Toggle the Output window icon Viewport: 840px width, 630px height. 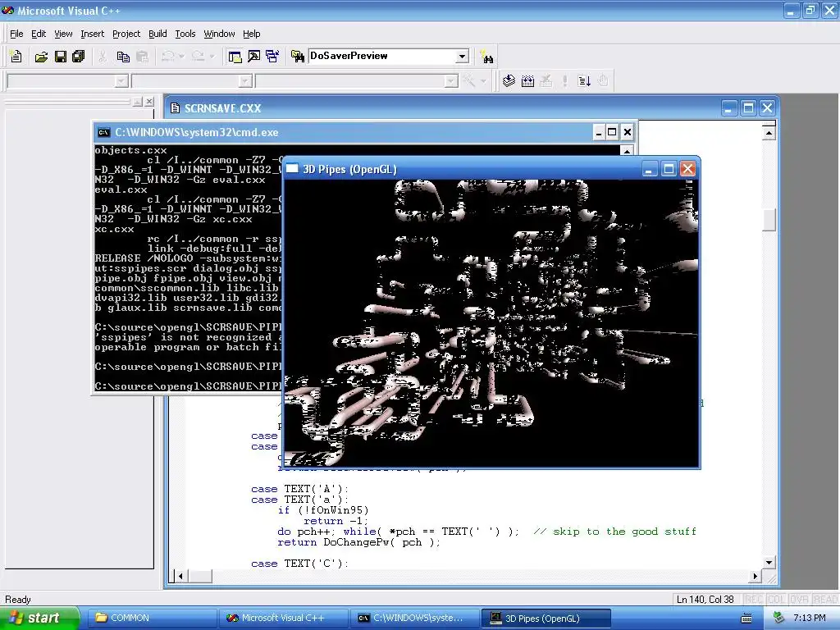click(x=253, y=57)
